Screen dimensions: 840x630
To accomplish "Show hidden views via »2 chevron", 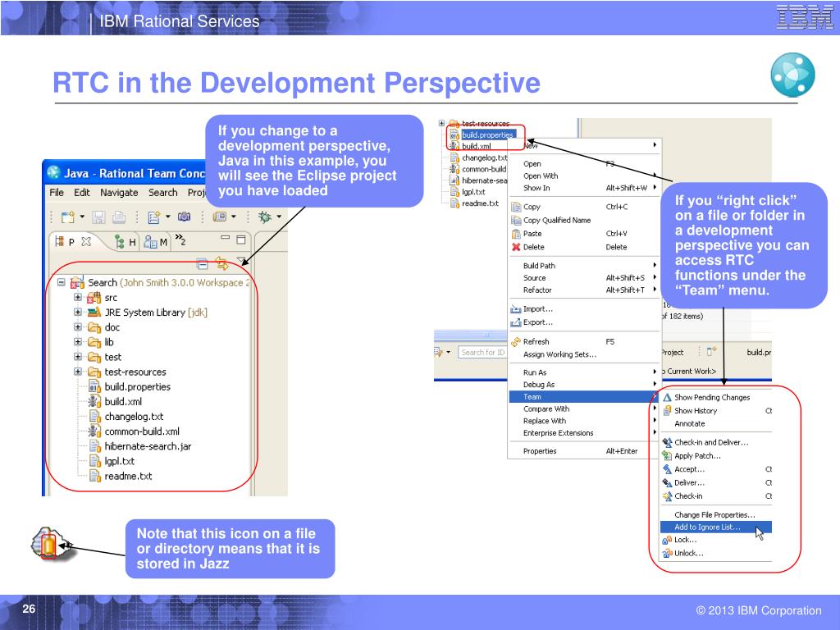I will [x=180, y=240].
